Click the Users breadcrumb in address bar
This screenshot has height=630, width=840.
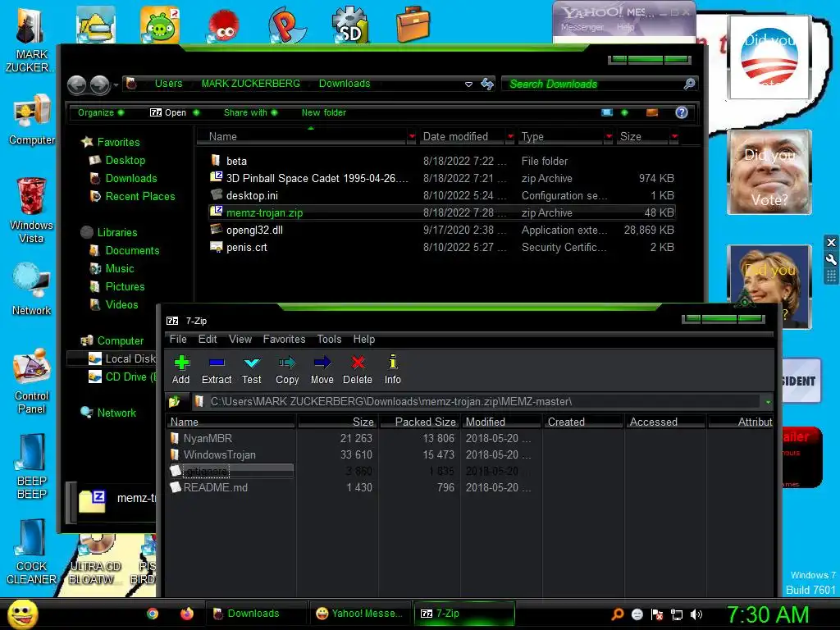point(168,84)
